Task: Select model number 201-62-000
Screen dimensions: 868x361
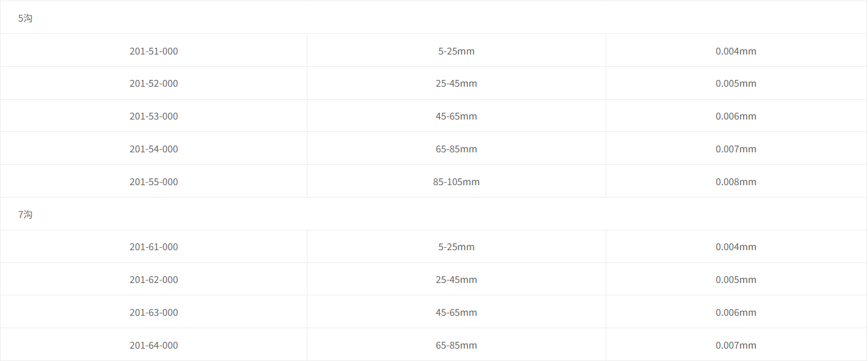Action: (153, 280)
